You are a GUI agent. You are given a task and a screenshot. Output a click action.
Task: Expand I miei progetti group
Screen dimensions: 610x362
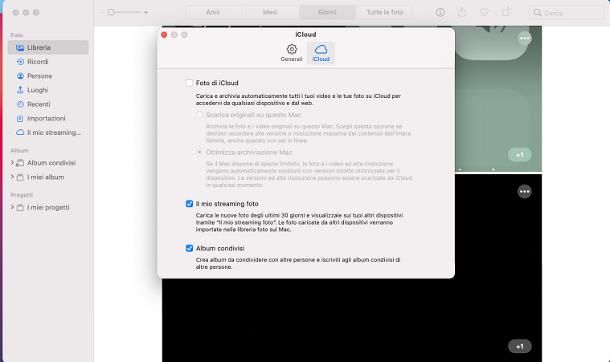pyautogui.click(x=12, y=207)
